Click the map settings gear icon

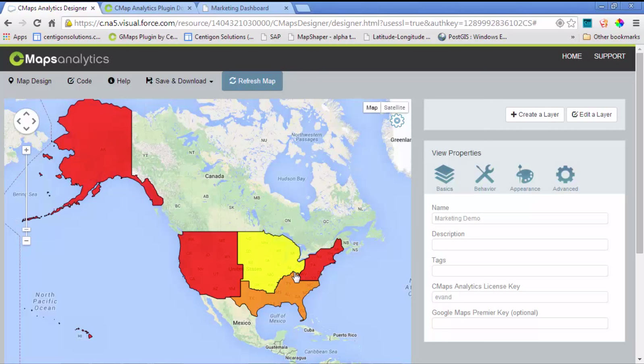tap(397, 121)
